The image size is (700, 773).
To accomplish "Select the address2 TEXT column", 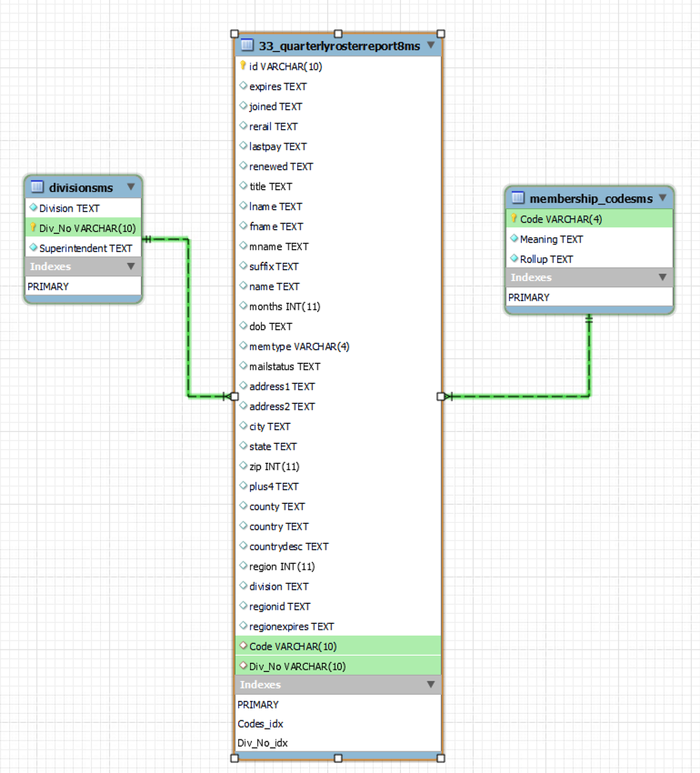I will 339,407.
